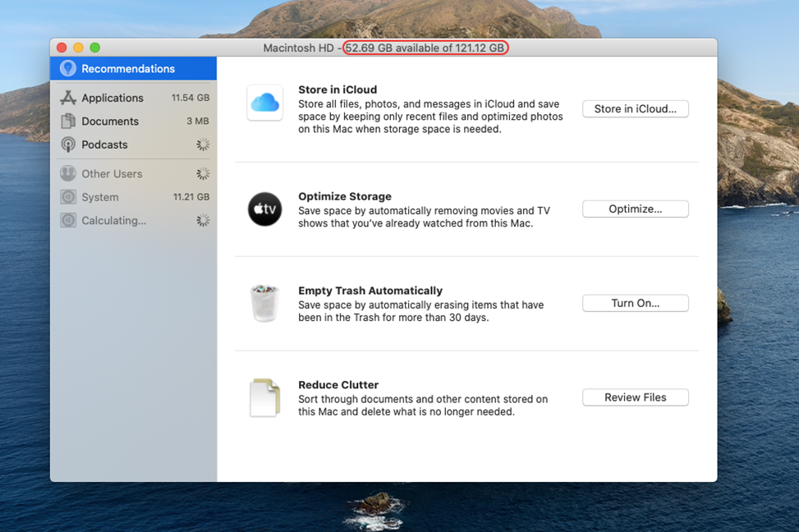799x532 pixels.
Task: Click the Podcasts loading spinner
Action: (203, 144)
